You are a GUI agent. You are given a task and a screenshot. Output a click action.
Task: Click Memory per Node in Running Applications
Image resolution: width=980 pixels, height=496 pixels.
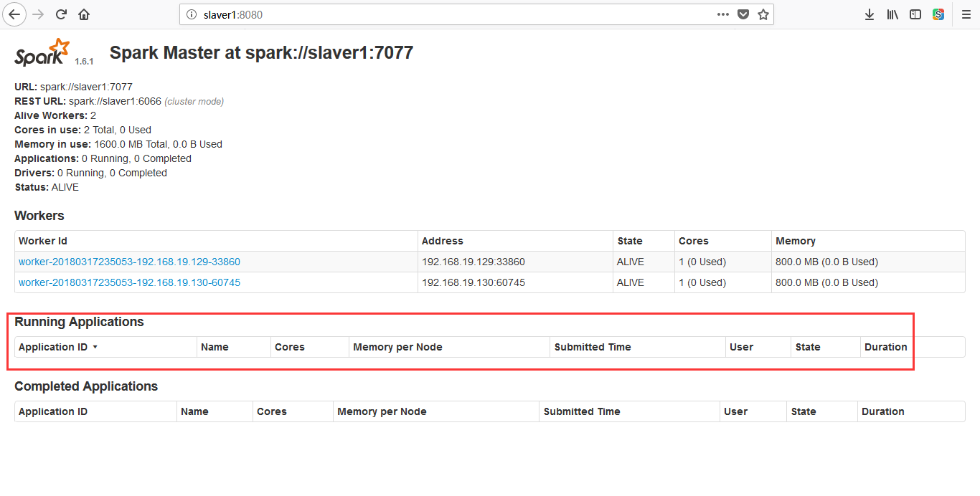[397, 347]
